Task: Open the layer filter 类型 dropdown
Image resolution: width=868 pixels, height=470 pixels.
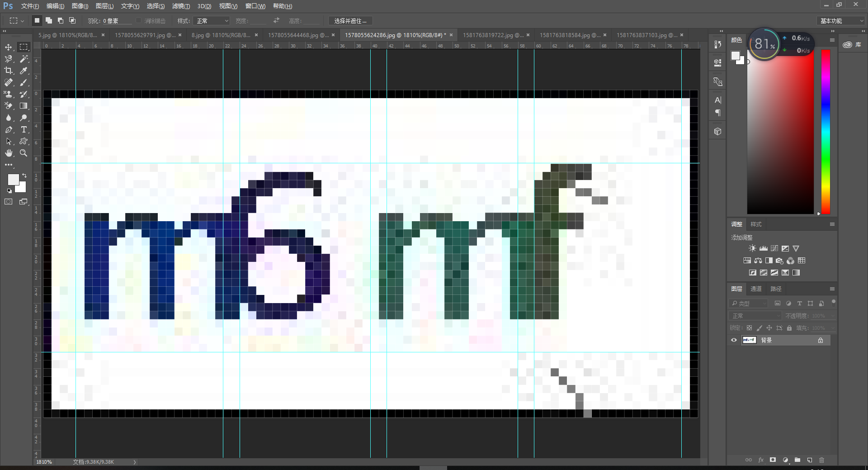Action: [748, 303]
